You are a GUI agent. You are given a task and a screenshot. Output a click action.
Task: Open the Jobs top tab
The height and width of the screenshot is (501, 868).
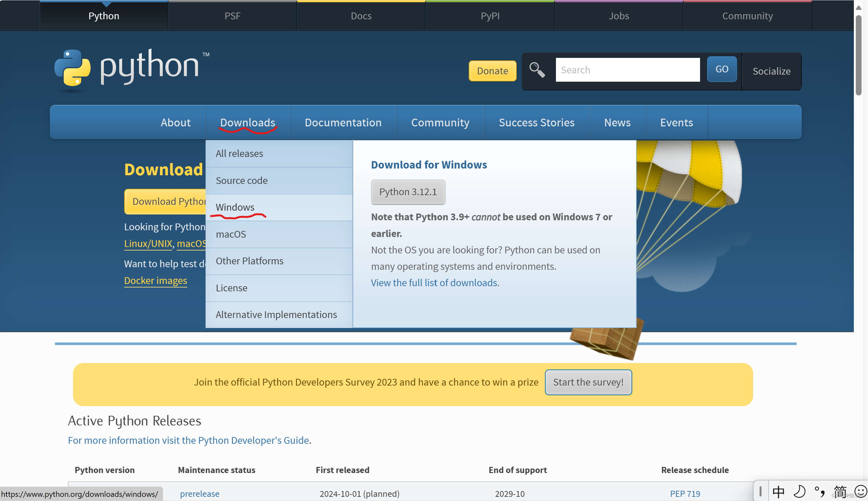[x=619, y=16]
